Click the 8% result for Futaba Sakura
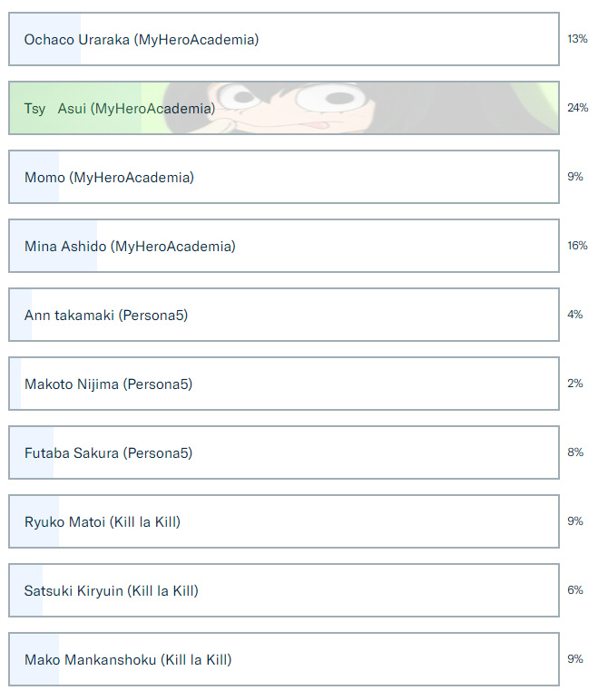Image resolution: width=598 pixels, height=700 pixels. coord(575,452)
